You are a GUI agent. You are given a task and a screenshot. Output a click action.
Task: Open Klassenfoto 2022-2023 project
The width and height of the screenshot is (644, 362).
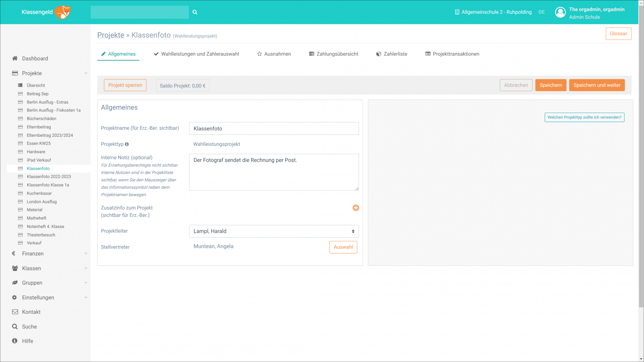[x=49, y=177]
